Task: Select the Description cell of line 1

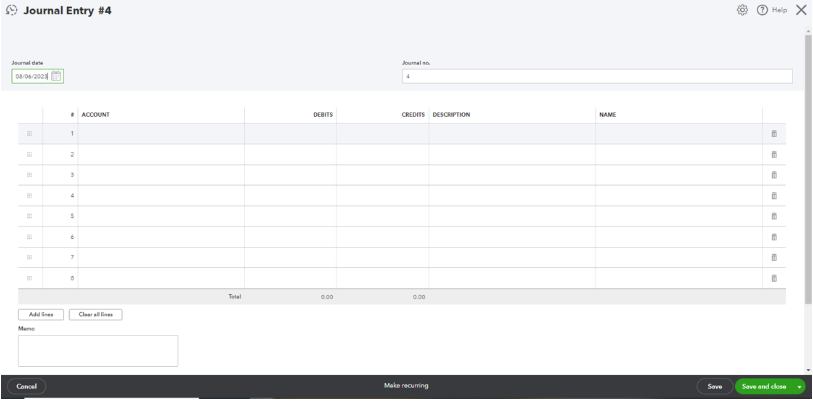Action: [x=512, y=134]
